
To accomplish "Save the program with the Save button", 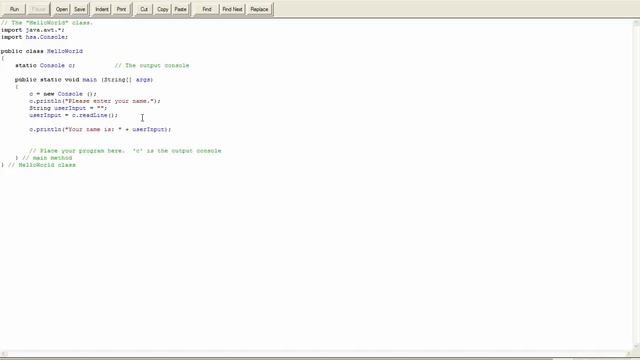I will (x=80, y=9).
